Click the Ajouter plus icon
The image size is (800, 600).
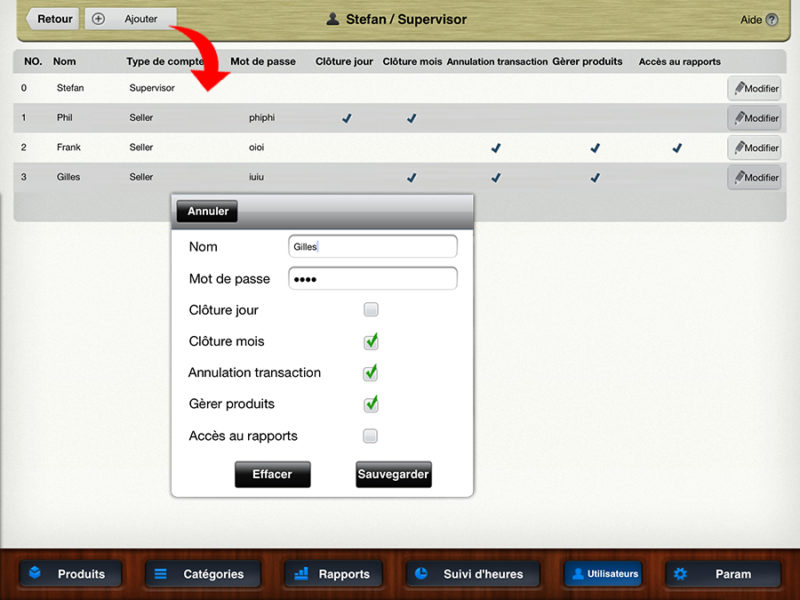point(98,19)
